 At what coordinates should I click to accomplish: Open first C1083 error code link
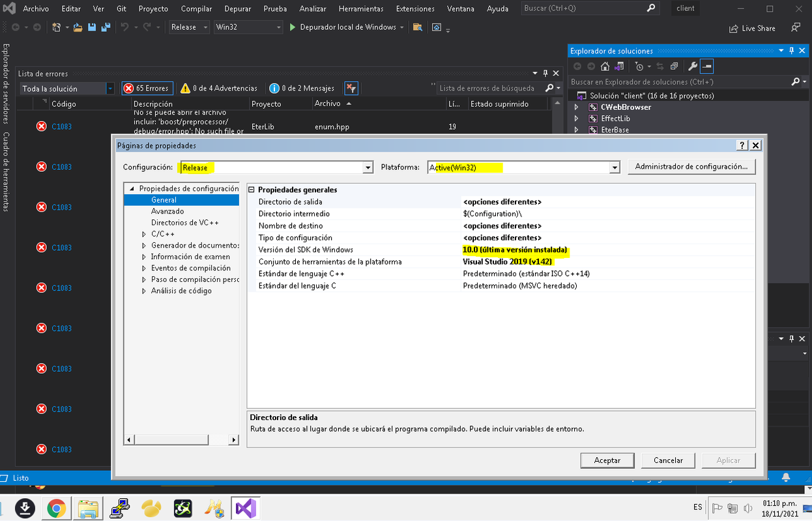(x=61, y=126)
